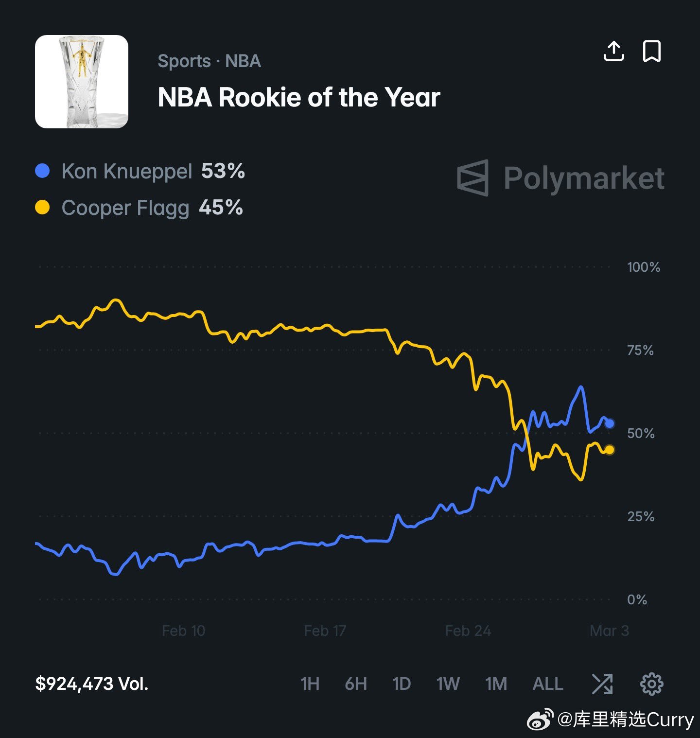Viewport: 700px width, 738px height.
Task: Toggle the 1M chart view
Action: tap(495, 685)
